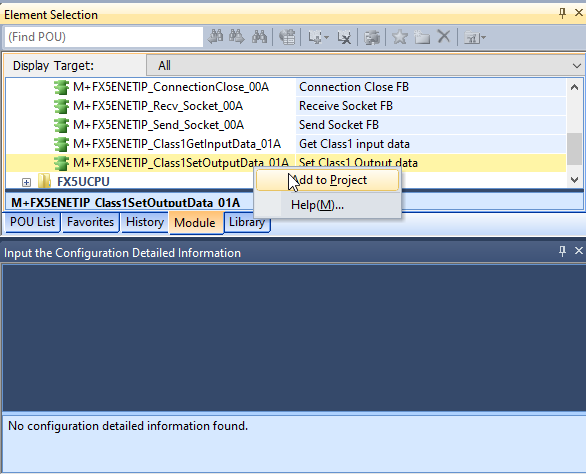
Task: Click 'No configuration detailed information found.' text
Action: [x=128, y=426]
